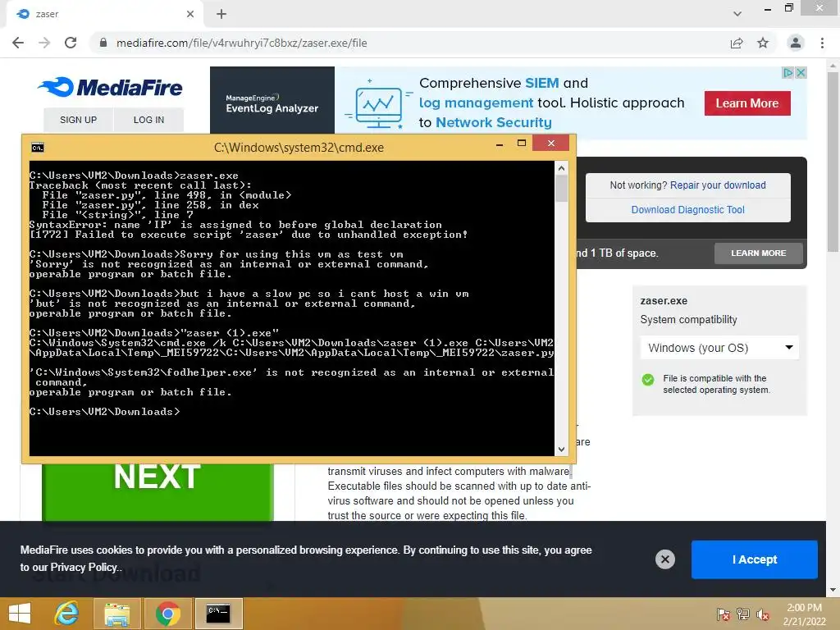
Task: Accept cookies with I Accept
Action: click(755, 559)
